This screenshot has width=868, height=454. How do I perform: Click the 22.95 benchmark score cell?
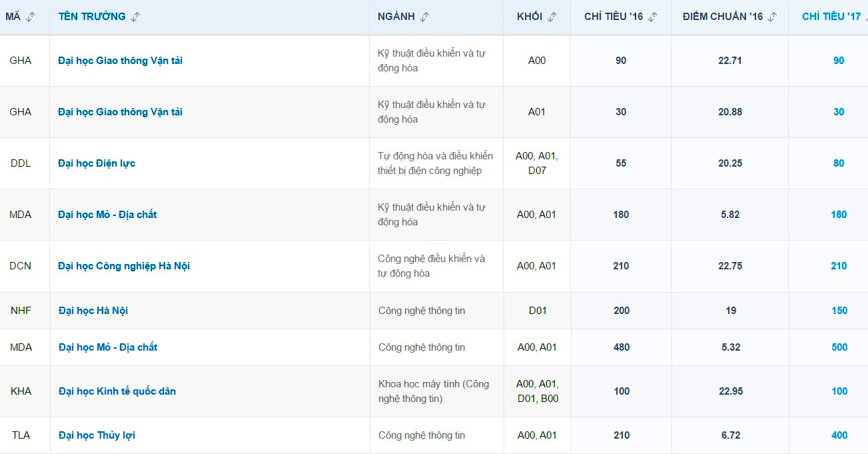click(x=731, y=391)
